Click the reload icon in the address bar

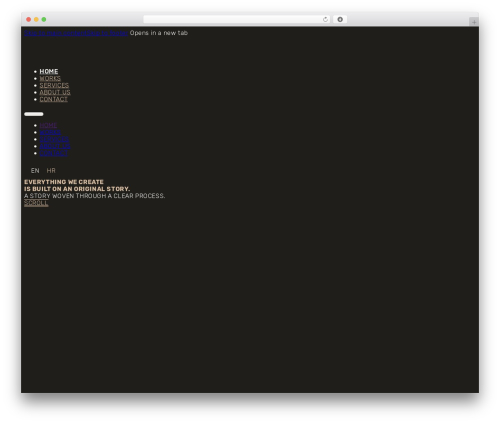point(325,19)
